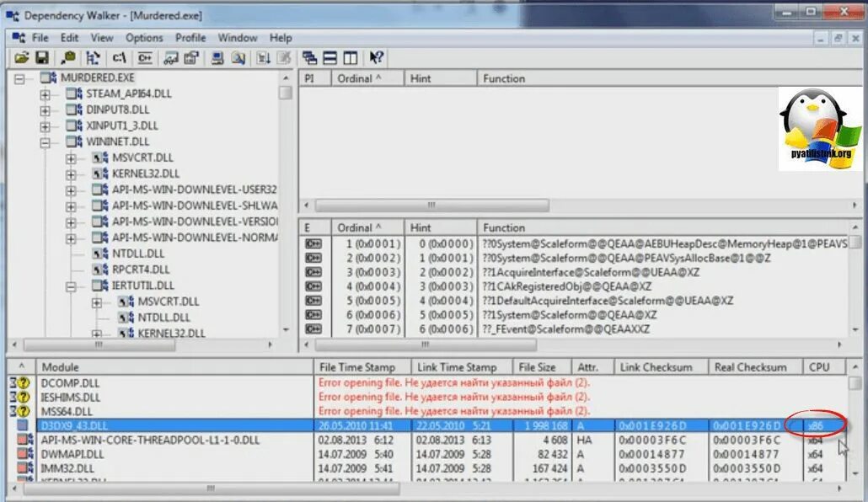Open the module Properties toolbar icon
The height and width of the screenshot is (502, 868).
point(191,57)
